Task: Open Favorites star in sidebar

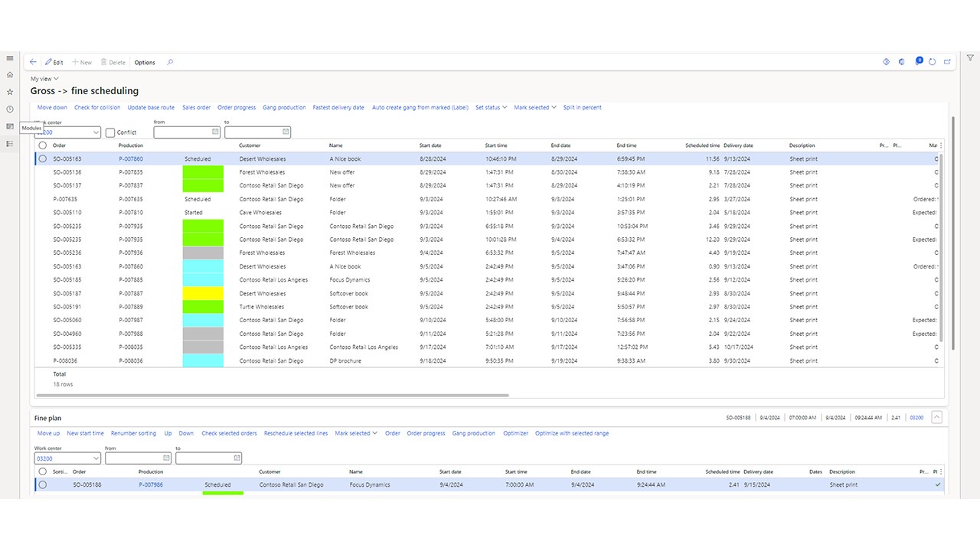Action: tap(10, 92)
